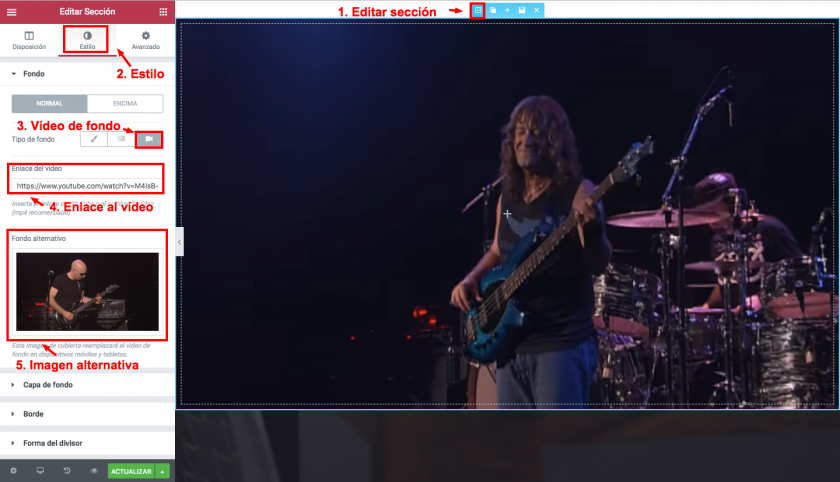Expand the Capa de fondo section
Viewport: 840px width, 482px height.
coord(48,384)
